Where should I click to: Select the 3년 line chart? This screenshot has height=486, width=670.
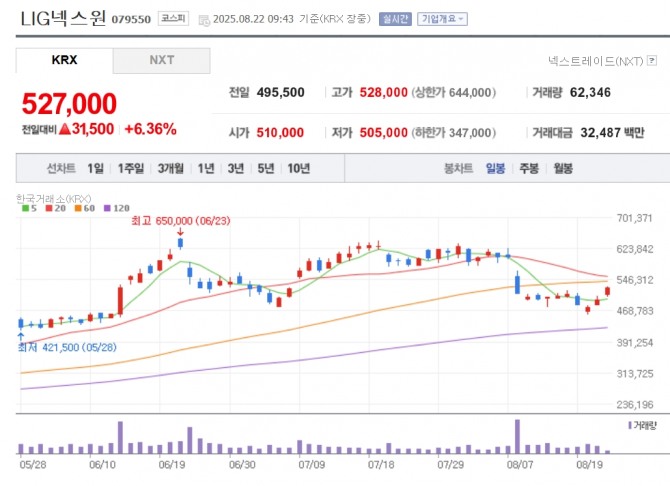236,168
